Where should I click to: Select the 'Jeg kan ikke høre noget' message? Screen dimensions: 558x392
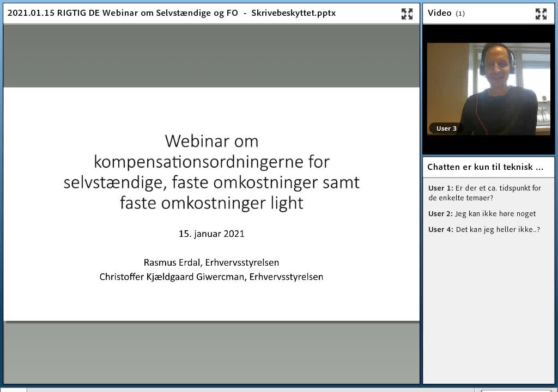click(x=495, y=214)
